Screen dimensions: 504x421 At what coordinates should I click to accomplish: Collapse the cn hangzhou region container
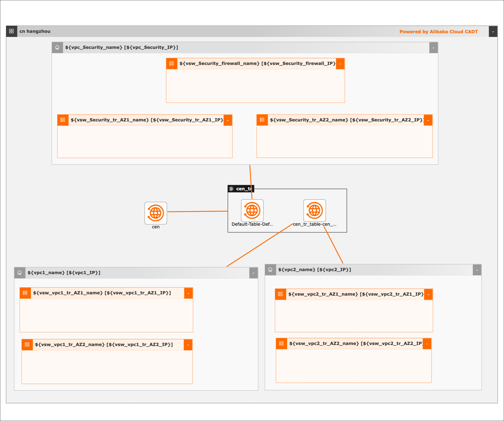point(493,31)
